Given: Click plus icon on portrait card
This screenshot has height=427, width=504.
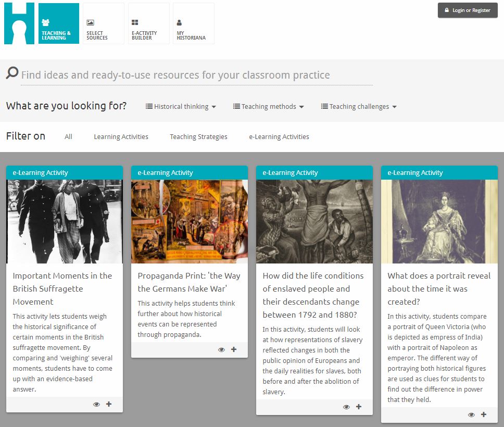Looking at the screenshot, I should tap(483, 415).
